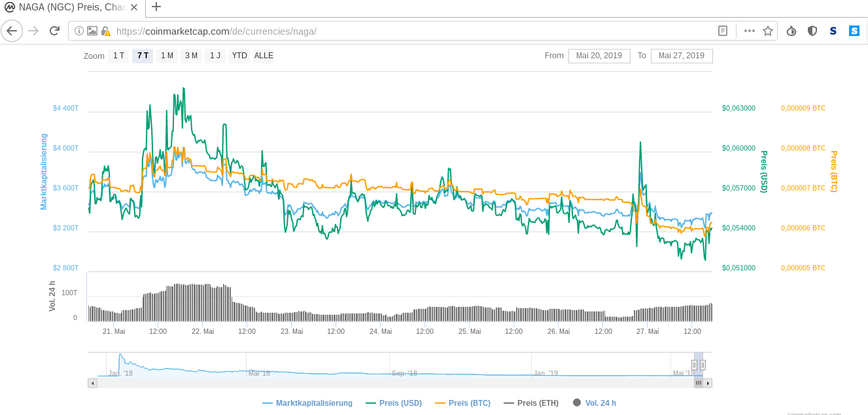Toggle Preis (USD) series in legend
Image resolution: width=868 pixels, height=415 pixels.
394,403
